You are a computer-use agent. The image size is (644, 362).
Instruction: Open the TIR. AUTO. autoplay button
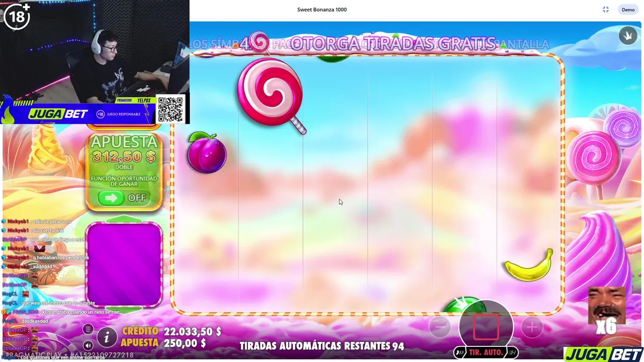[486, 352]
